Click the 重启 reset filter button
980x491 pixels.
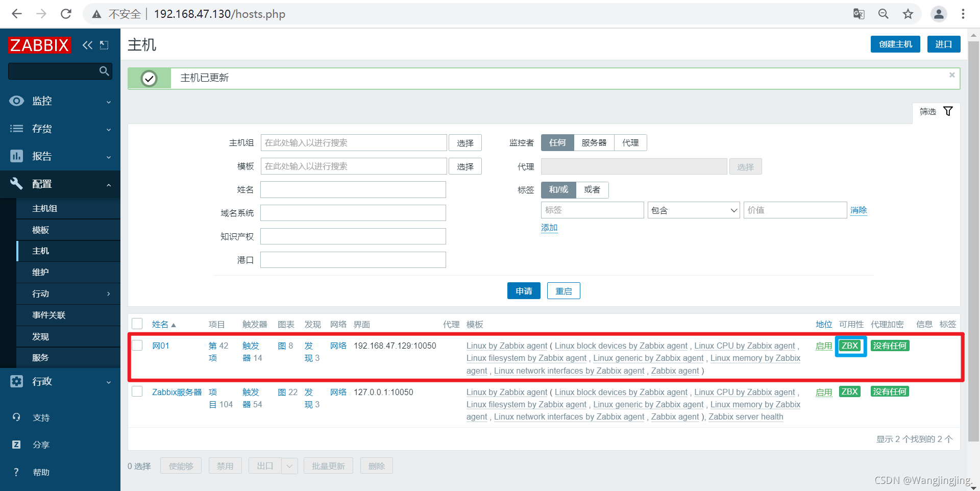[x=563, y=290]
